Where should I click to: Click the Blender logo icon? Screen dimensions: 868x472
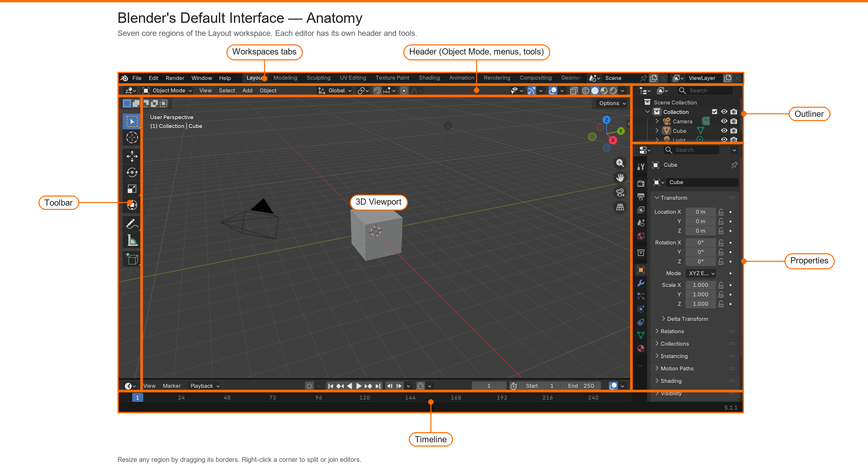tap(124, 78)
